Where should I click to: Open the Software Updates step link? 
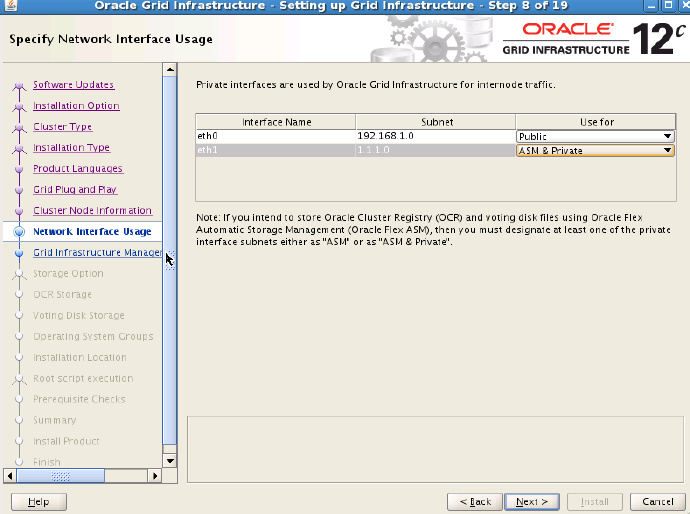(73, 84)
